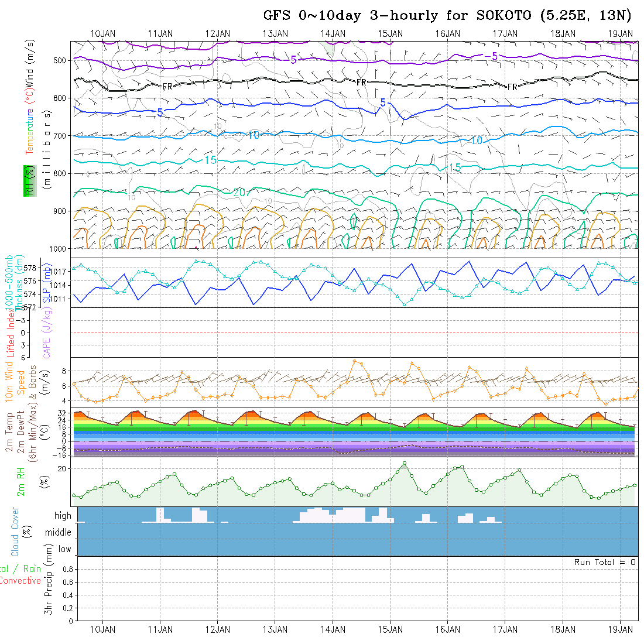Viewport: 644px width, 644px height.
Task: Click the green RH (%) legend swatch
Action: (29, 180)
